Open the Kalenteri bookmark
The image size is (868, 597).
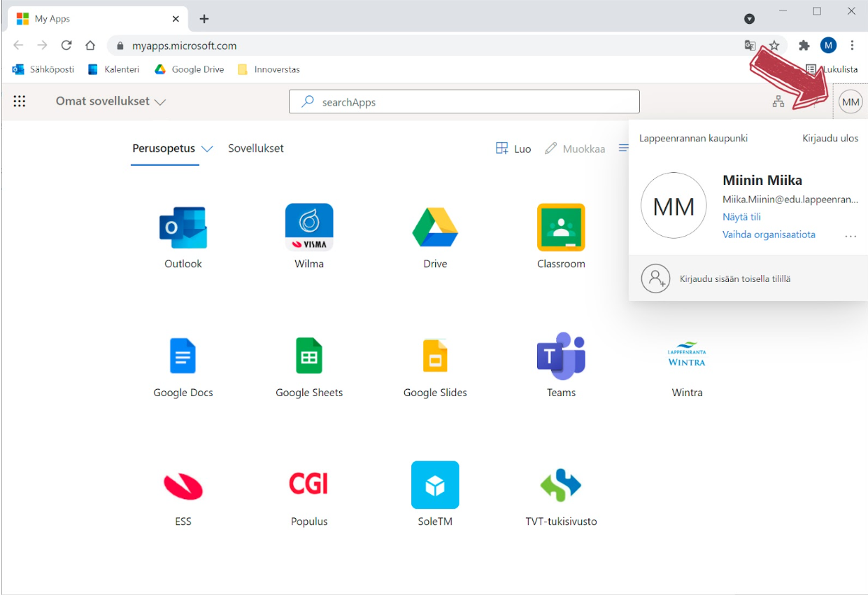[x=113, y=69]
